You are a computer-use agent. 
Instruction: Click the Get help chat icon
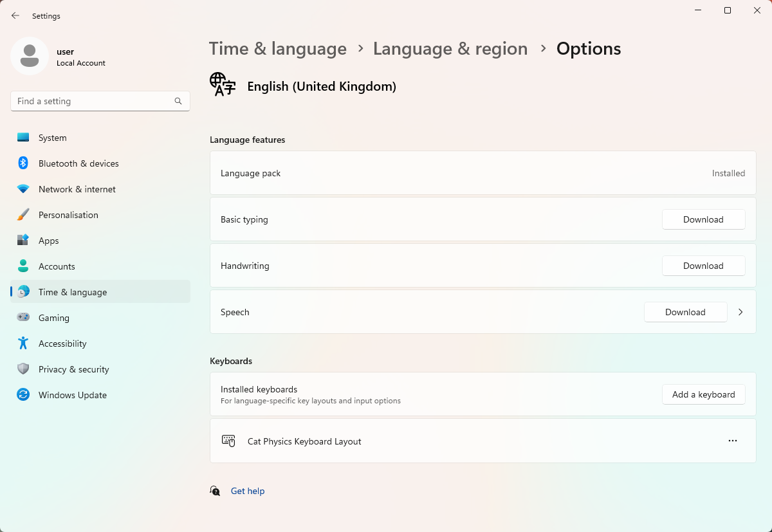[216, 491]
